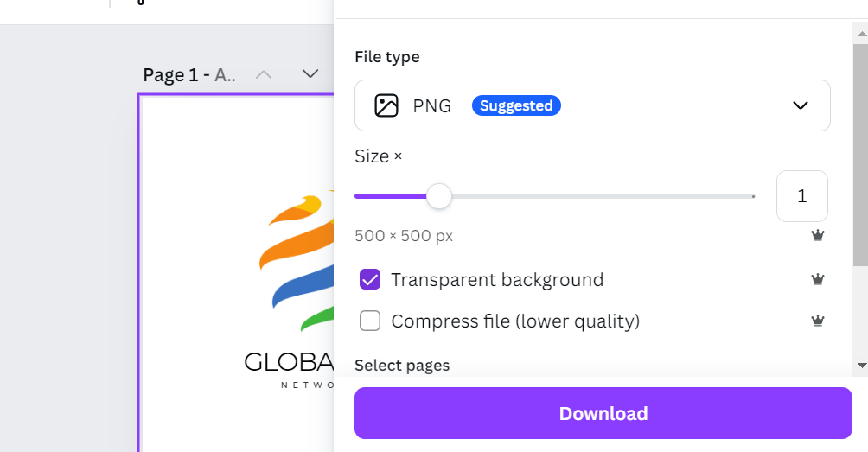Click the Size multiplier input field showing 1
Screen dimensions: 868x452
[801, 196]
